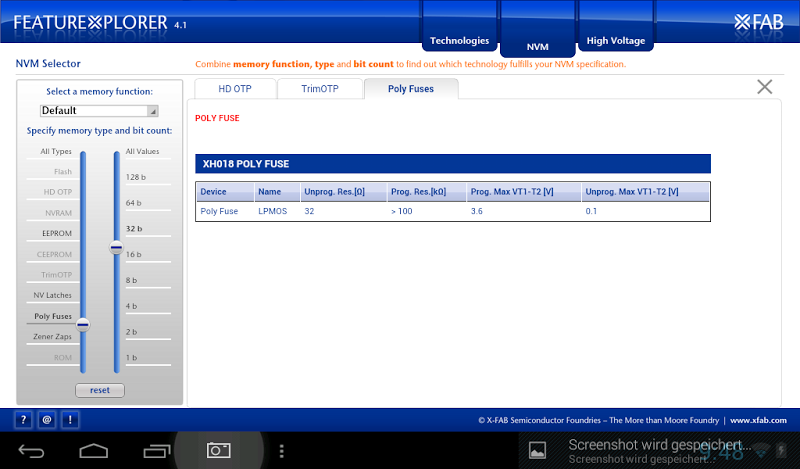Open the HD OTP results tab
The height and width of the screenshot is (469, 800).
tap(235, 89)
